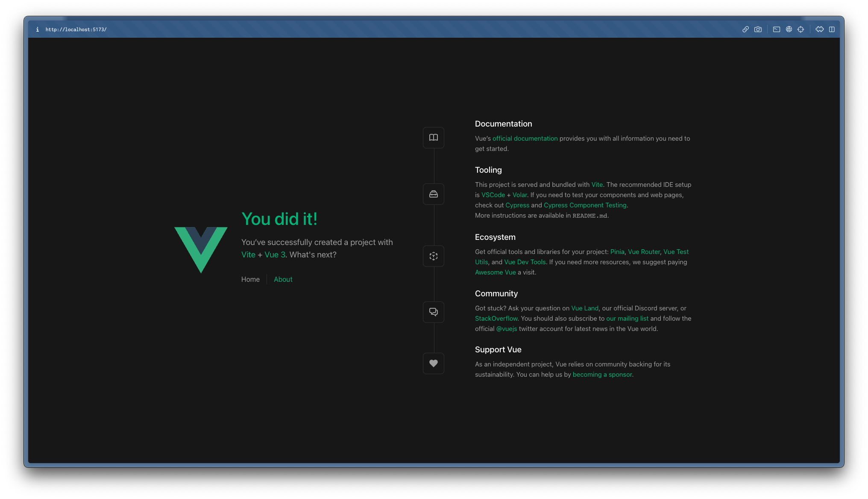Screen dimensions: 868x499
Task: Click the Ecosystem heading
Action: coord(495,237)
